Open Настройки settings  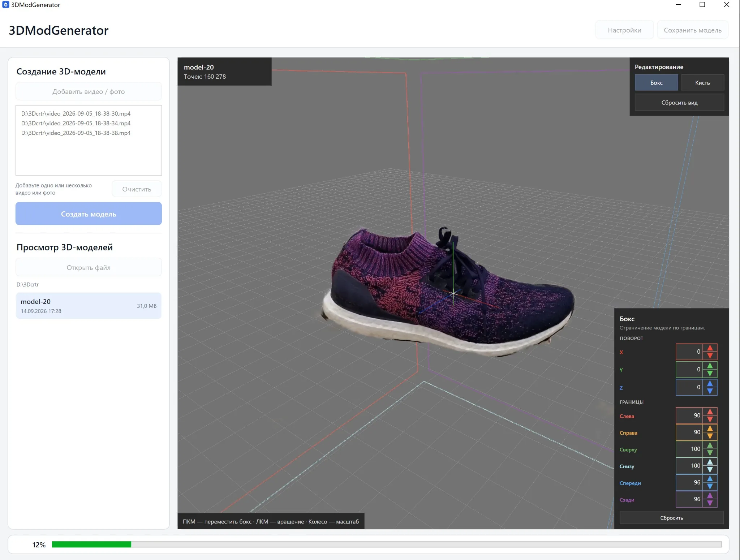tap(624, 30)
